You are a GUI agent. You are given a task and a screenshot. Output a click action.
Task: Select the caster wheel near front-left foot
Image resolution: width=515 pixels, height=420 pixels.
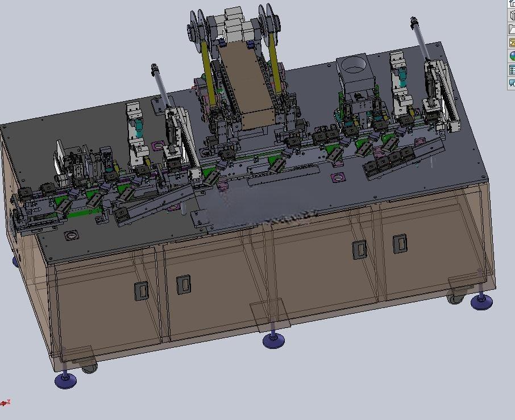click(x=89, y=367)
